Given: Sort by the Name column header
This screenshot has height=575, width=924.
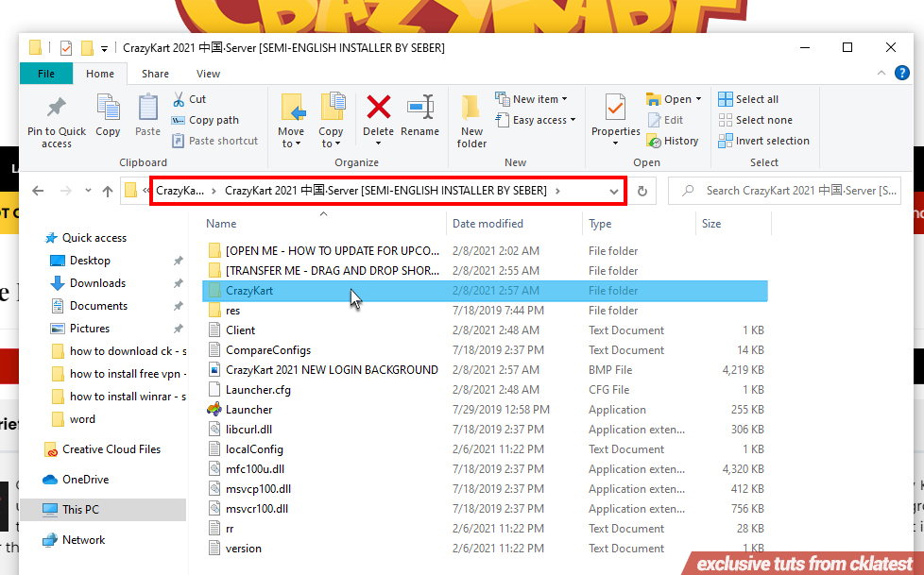Looking at the screenshot, I should click(323, 224).
